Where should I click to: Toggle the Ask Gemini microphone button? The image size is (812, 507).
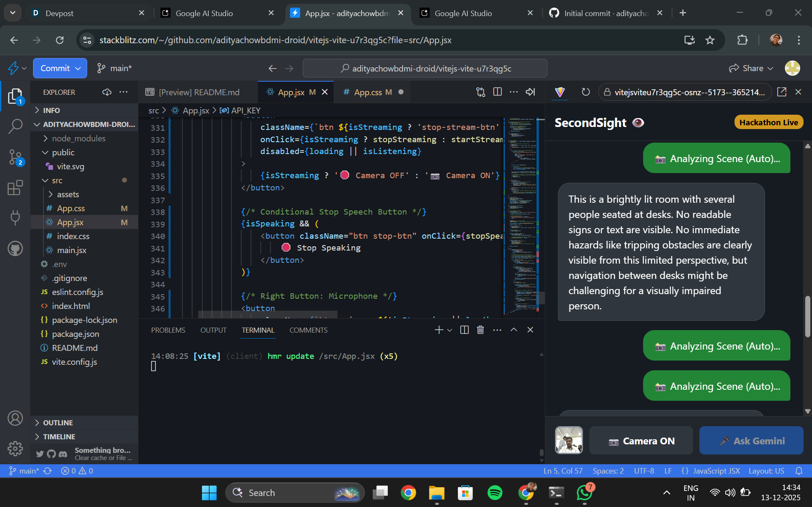click(x=751, y=441)
